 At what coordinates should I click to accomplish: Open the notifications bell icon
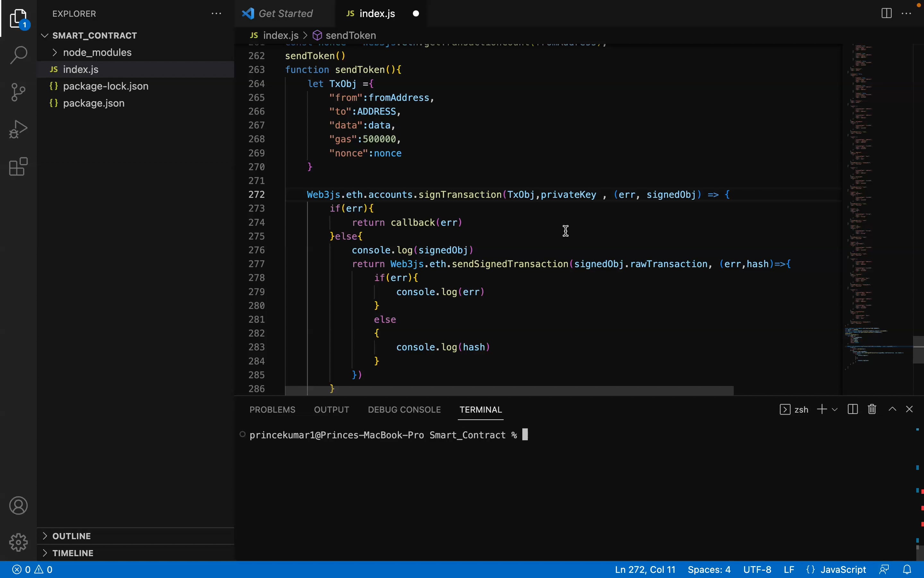(907, 570)
